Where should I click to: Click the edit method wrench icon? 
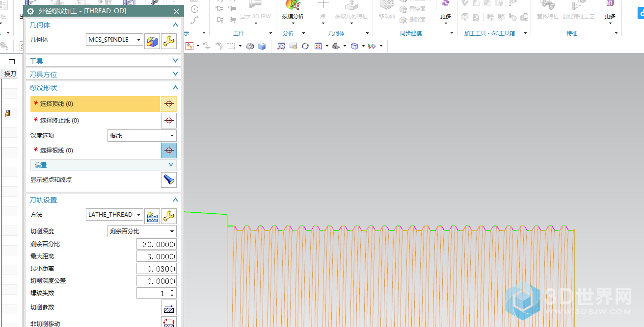pyautogui.click(x=169, y=216)
